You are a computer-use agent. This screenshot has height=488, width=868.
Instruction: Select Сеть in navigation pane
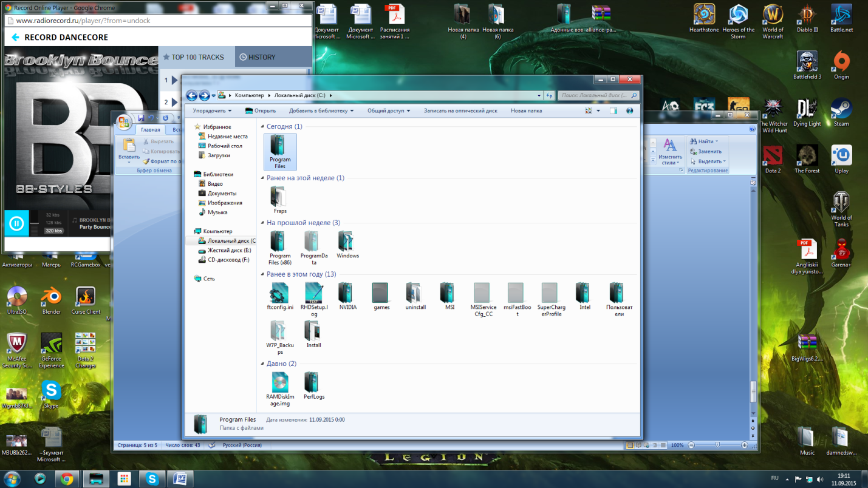(204, 279)
